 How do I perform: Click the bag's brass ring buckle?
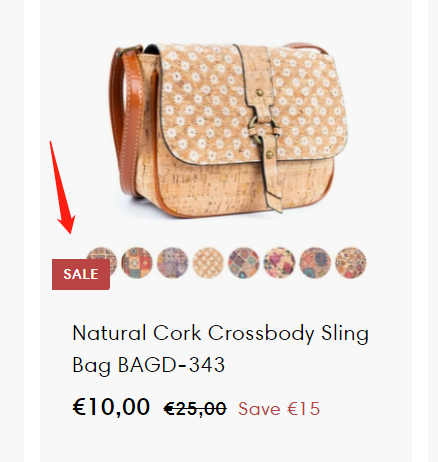262,129
